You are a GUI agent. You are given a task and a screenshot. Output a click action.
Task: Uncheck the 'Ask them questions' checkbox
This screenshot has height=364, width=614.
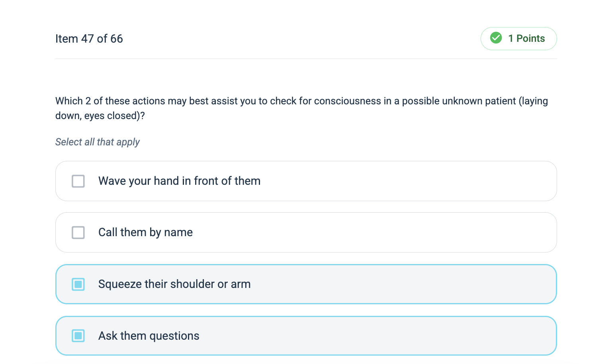(x=78, y=336)
